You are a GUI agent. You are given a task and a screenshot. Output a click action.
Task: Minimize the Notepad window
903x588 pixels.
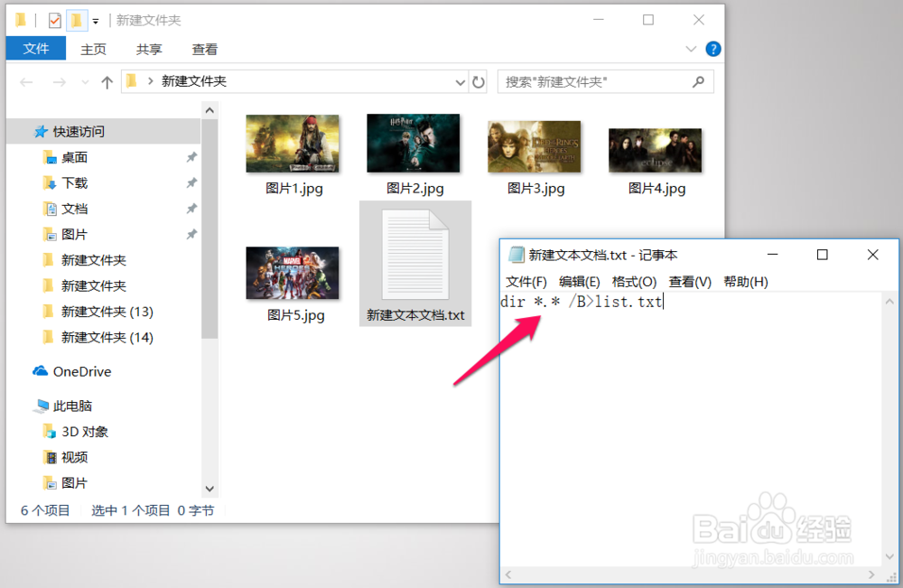click(x=773, y=254)
